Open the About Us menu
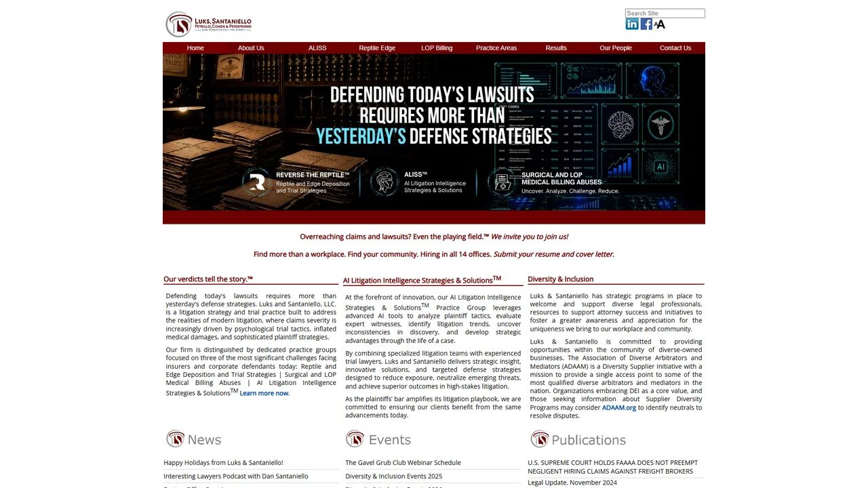The width and height of the screenshot is (868, 488). point(251,48)
